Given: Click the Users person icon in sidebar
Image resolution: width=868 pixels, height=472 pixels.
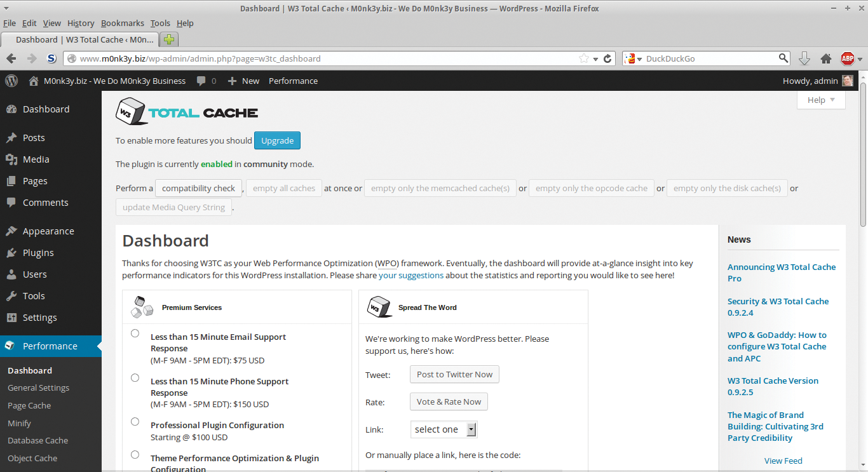Looking at the screenshot, I should [11, 274].
